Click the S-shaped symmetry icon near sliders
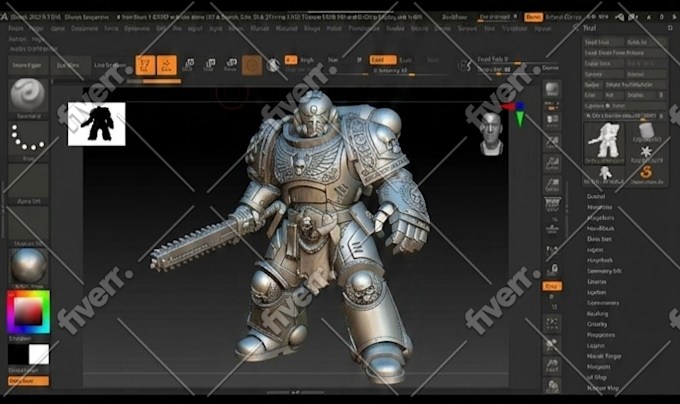This screenshot has width=680, height=404. [x=464, y=65]
